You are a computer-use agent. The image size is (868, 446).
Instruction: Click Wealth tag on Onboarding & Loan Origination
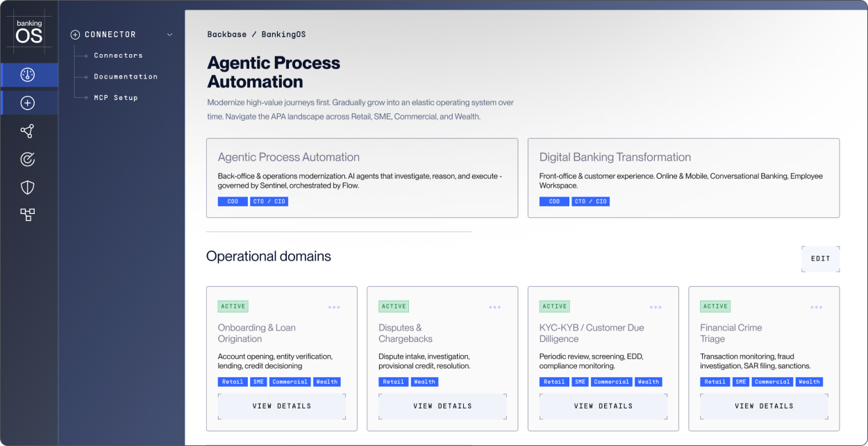(x=326, y=381)
